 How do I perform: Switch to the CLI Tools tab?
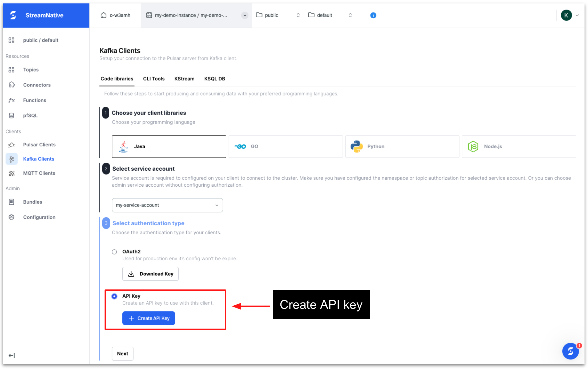154,79
